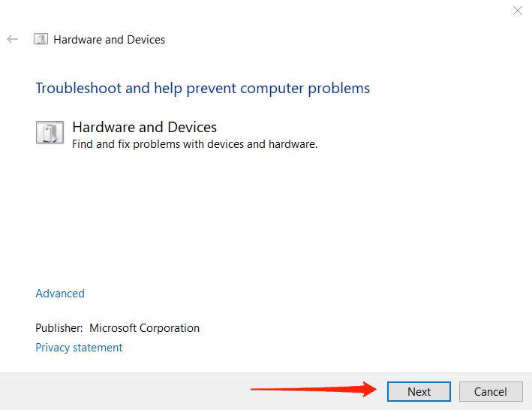Click Next to start troubleshooting
The height and width of the screenshot is (410, 532).
point(419,392)
